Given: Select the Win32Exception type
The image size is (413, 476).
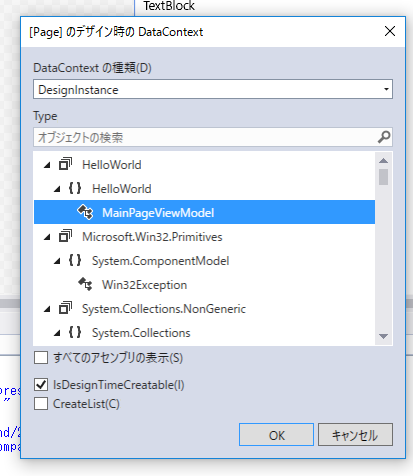Looking at the screenshot, I should click(x=204, y=285).
